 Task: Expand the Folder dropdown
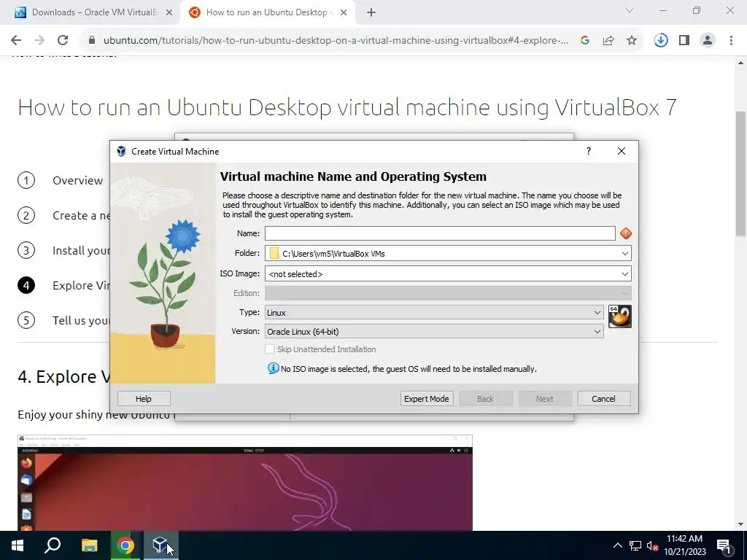[625, 253]
